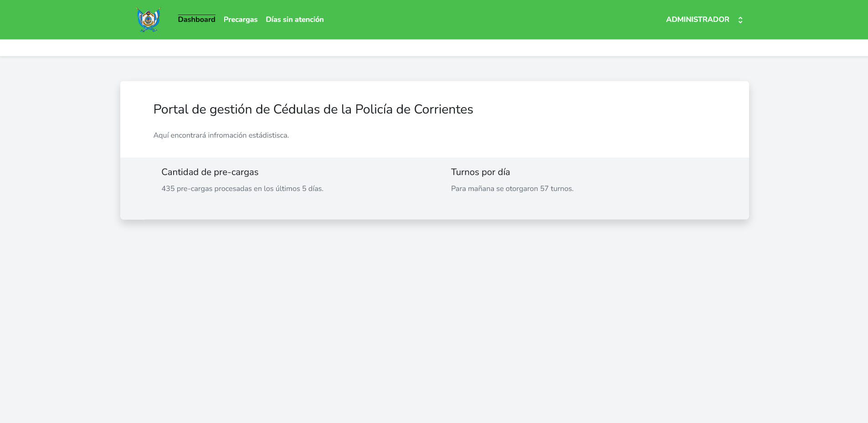Click the Portal de gestión de Cédulas heading
The width and height of the screenshot is (868, 423).
point(313,109)
